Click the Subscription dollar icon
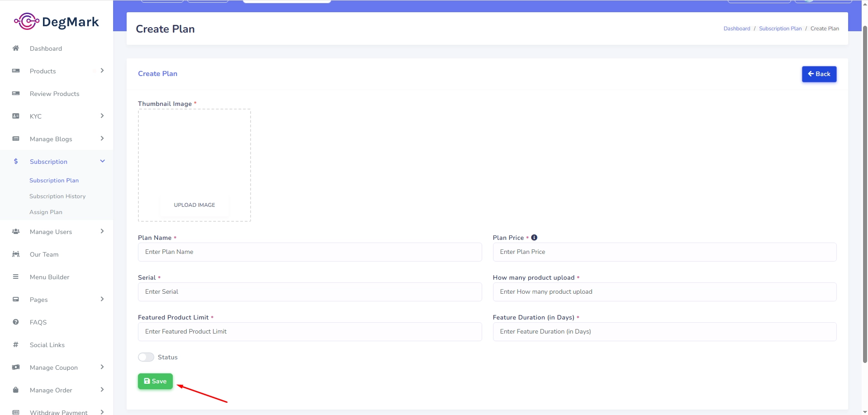Screen dimensions: 868x415 (x=16, y=161)
